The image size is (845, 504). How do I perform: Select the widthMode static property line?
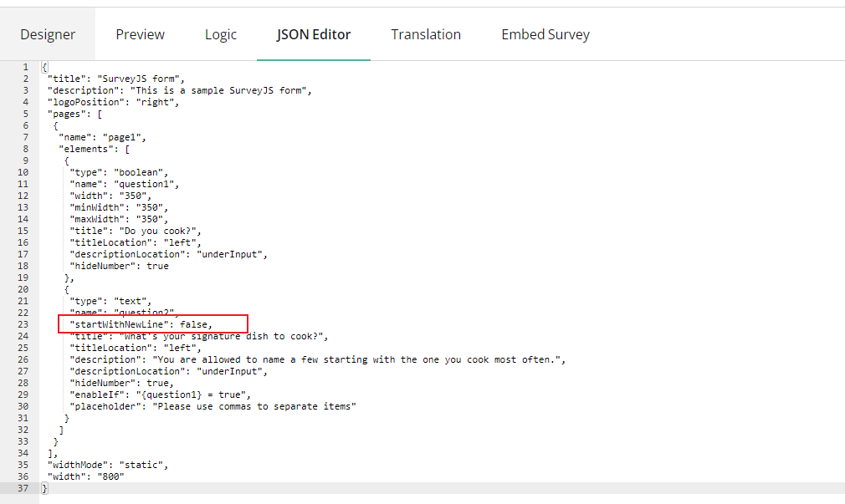(x=113, y=464)
